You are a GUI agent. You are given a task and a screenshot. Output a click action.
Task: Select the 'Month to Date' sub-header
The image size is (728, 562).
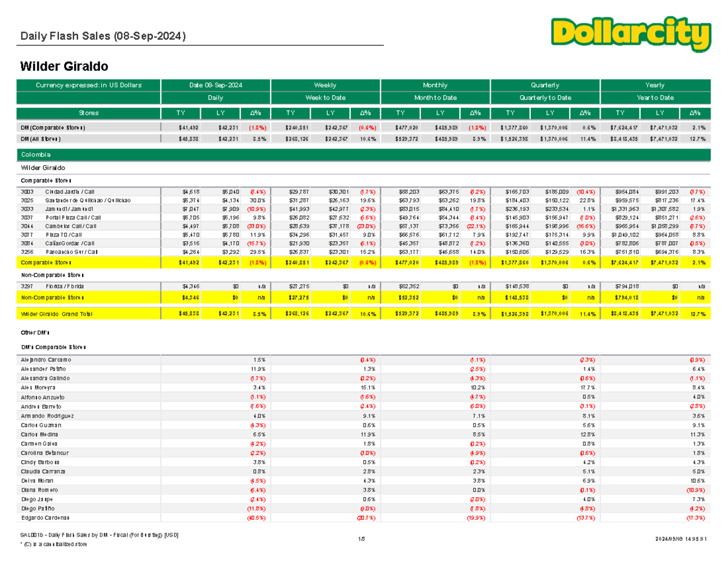[435, 98]
